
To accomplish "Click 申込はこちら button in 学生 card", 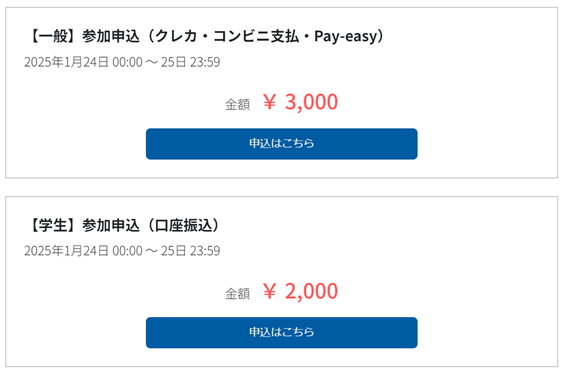I will [x=281, y=332].
